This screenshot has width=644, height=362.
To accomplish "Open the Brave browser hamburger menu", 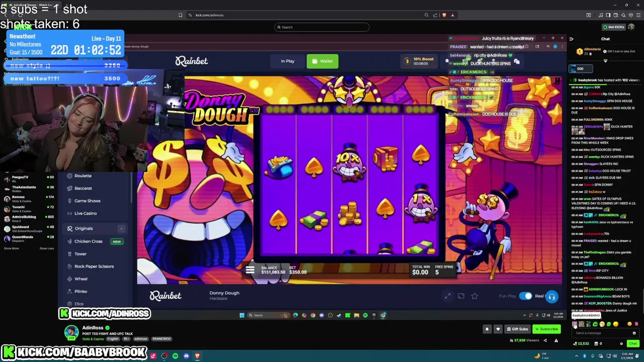I will click(638, 15).
